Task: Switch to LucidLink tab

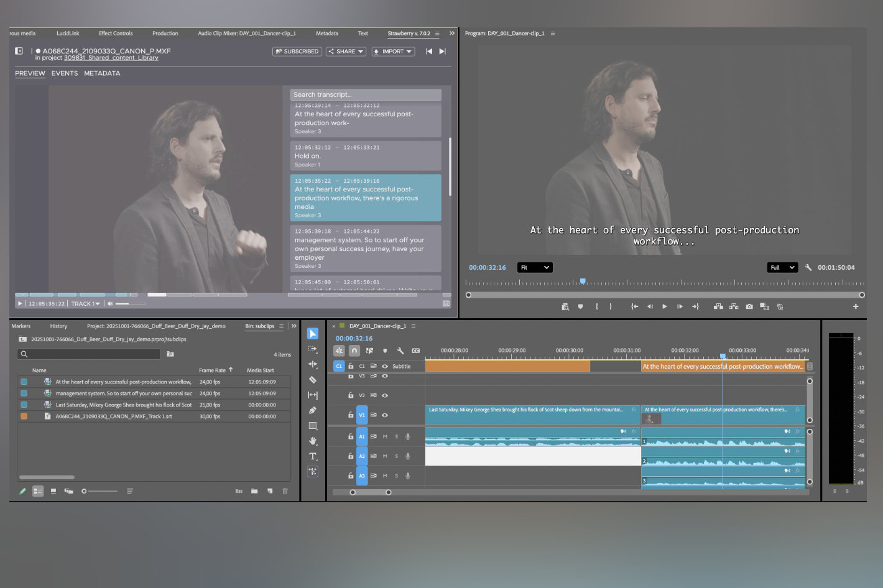Action: [68, 33]
